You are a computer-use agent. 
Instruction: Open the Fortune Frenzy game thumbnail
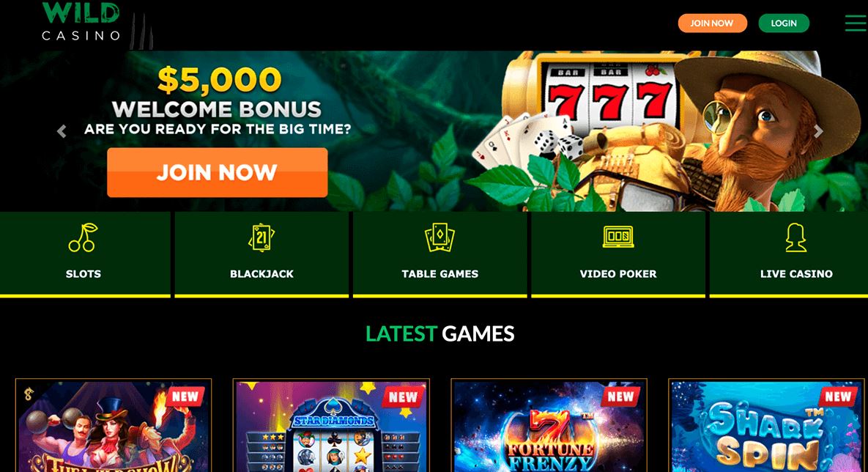[549, 426]
